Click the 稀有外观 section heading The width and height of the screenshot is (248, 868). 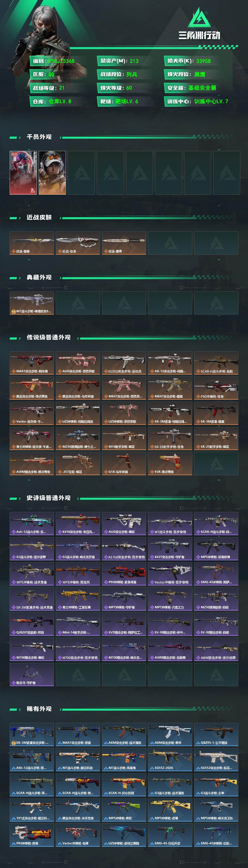[x=39, y=709]
